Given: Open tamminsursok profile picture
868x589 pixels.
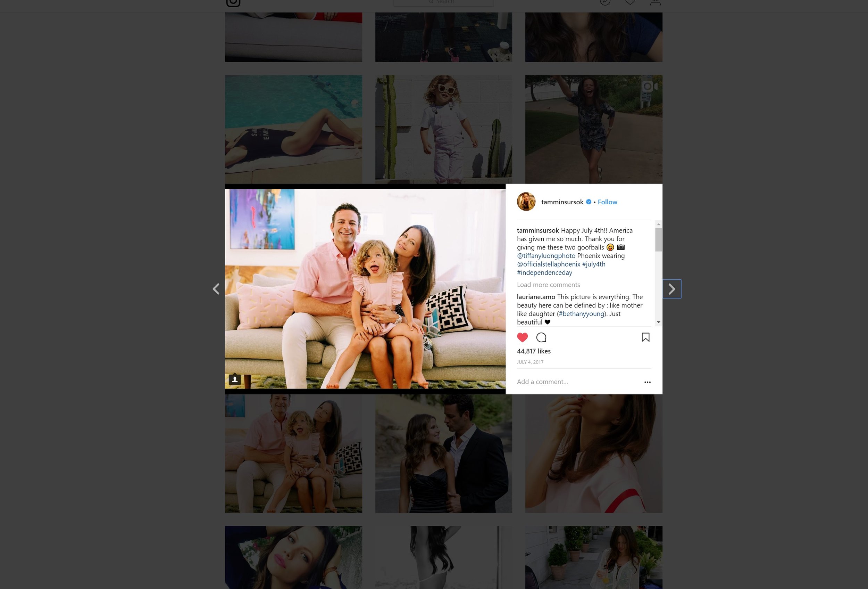Looking at the screenshot, I should pyautogui.click(x=526, y=202).
